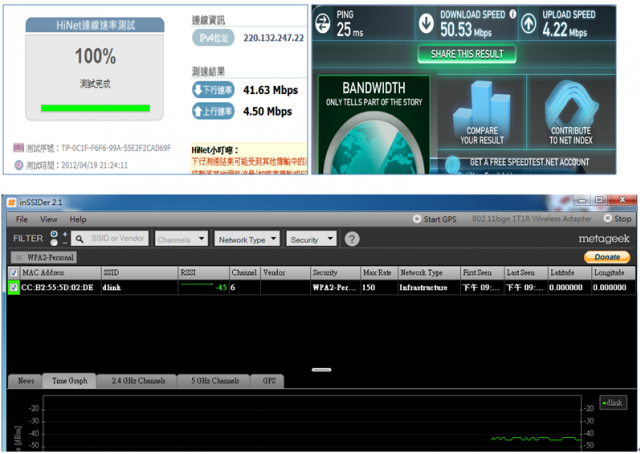Screen dimensions: 640x454
Task: Switch to the News tab
Action: pos(25,381)
